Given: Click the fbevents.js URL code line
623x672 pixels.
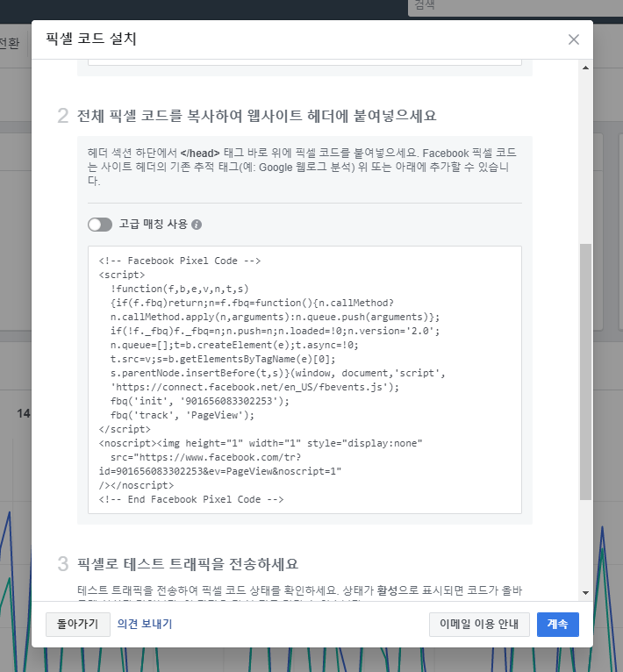Looking at the screenshot, I should pos(254,387).
